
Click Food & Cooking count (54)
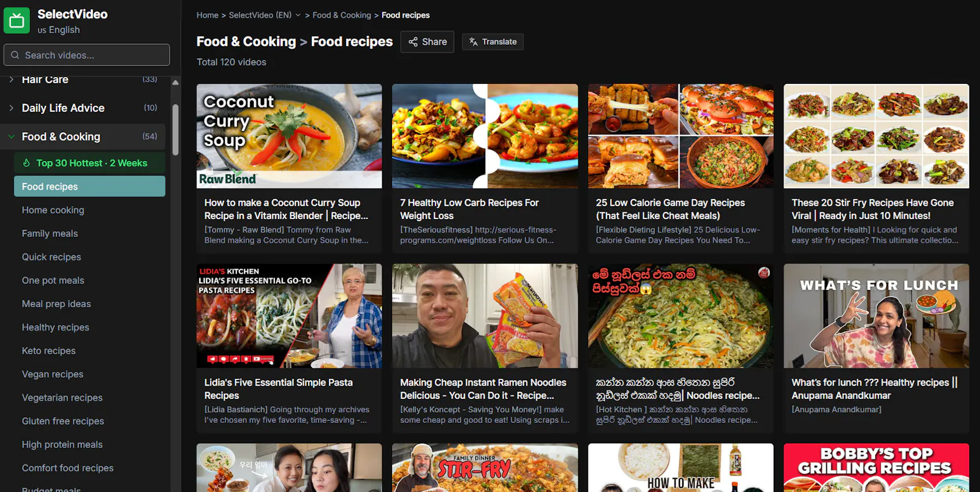150,136
